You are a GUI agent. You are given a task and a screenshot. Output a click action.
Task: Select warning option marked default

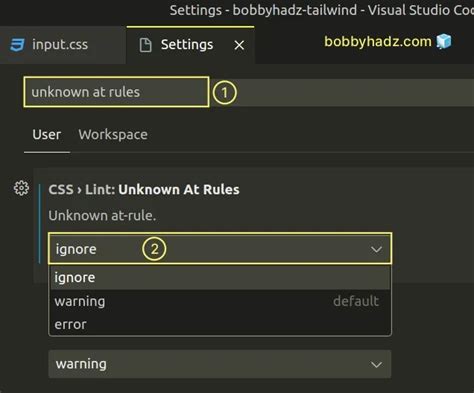click(220, 301)
